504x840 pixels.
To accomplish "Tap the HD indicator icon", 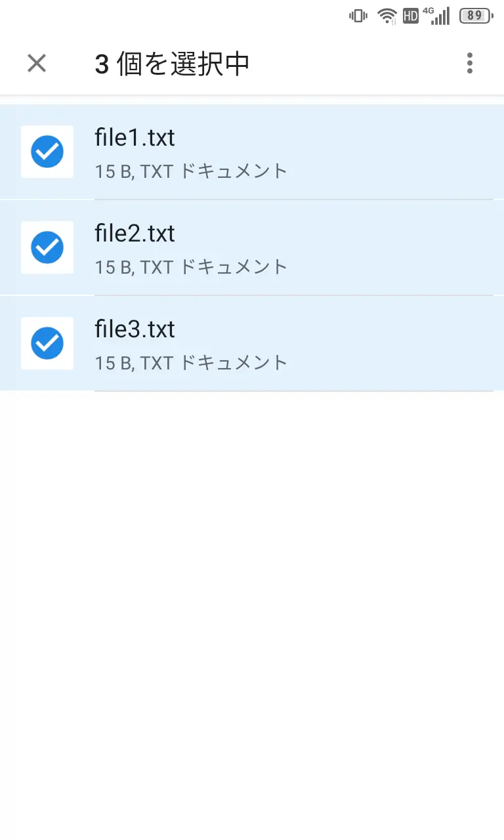I will (411, 16).
